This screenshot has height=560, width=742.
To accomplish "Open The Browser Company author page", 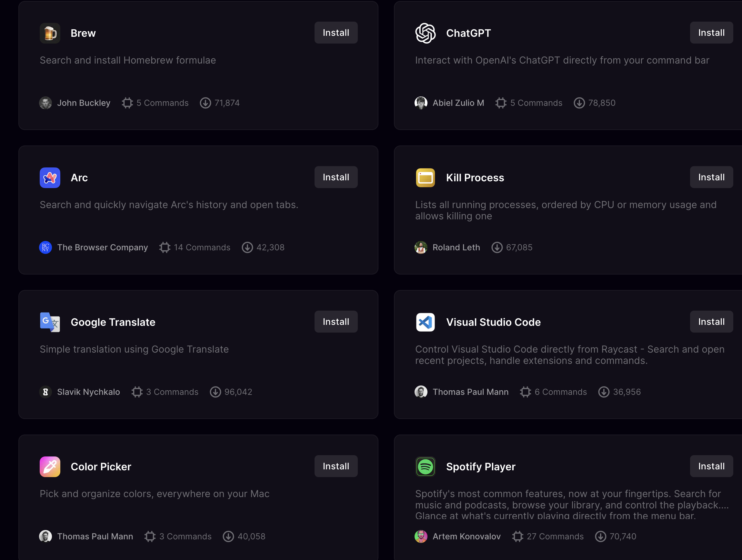I will 102,247.
